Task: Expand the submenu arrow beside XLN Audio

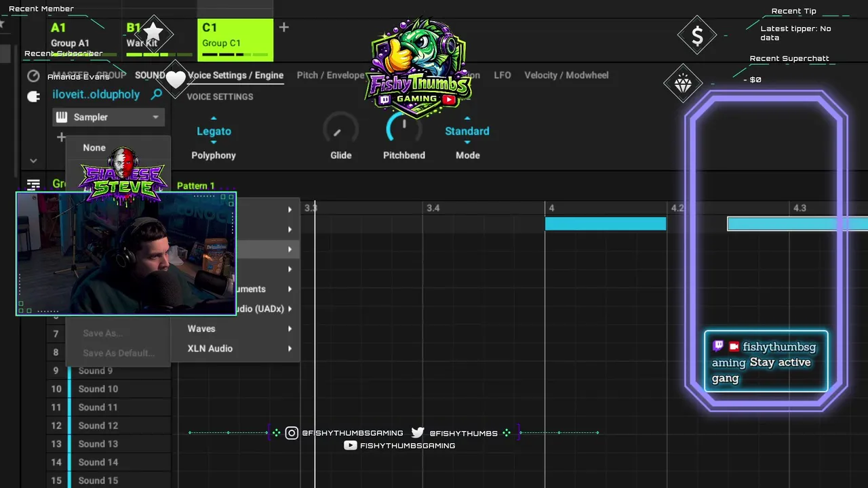Action: click(x=290, y=348)
